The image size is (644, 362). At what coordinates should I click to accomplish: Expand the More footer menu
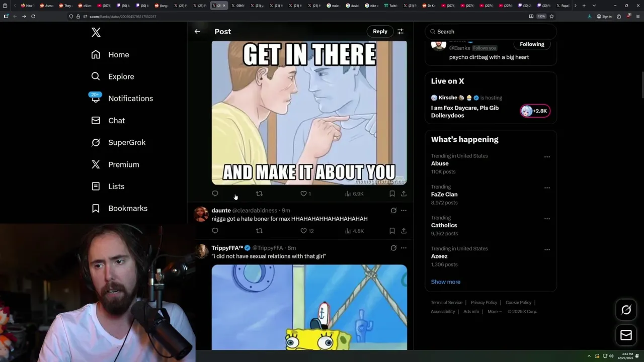(495, 312)
